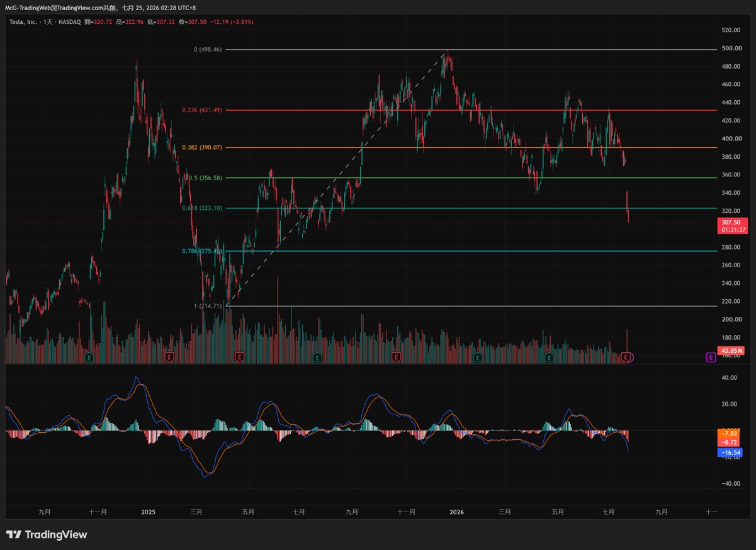Click the MACD scale label 40.00
Viewport: 756px width, 550px height.
click(730, 378)
